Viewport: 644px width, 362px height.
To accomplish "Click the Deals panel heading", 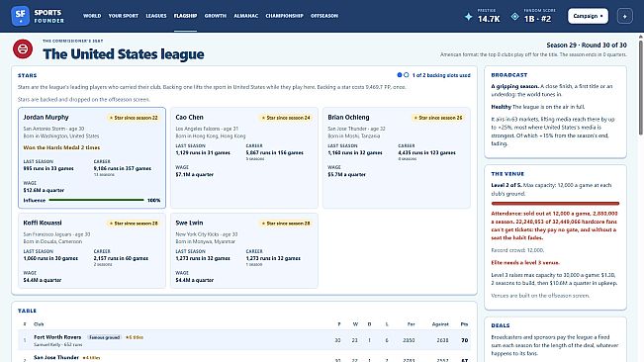I will pos(501,325).
